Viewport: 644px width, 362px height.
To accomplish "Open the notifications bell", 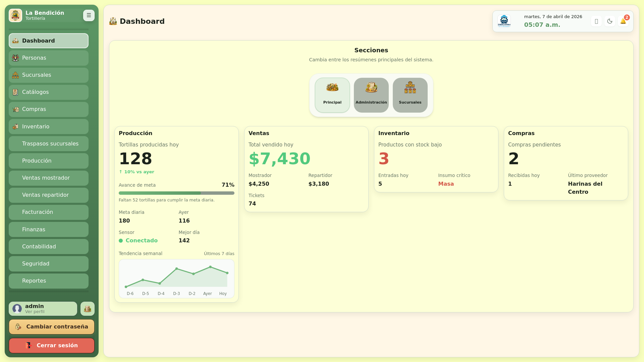I will pyautogui.click(x=623, y=21).
